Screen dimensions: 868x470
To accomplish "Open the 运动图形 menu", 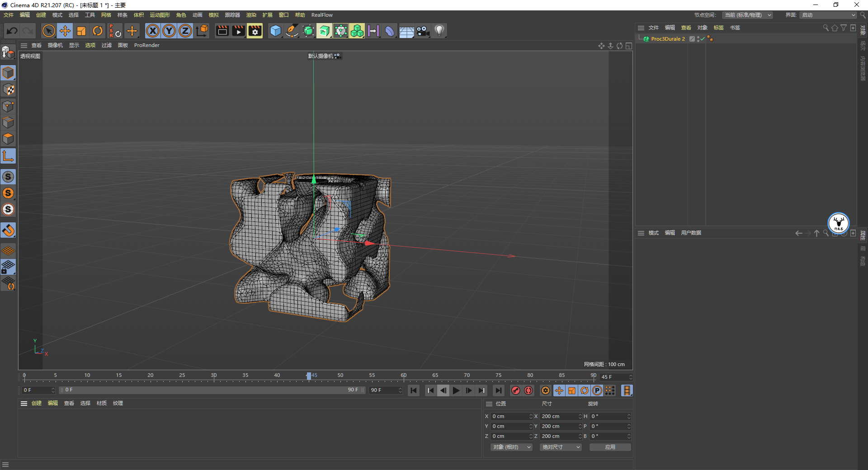I will click(160, 15).
